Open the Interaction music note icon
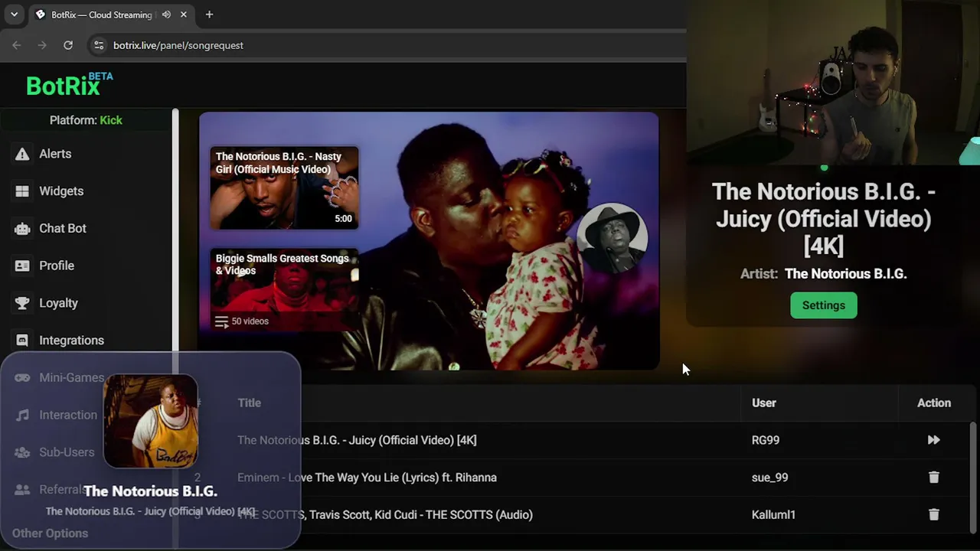 (22, 415)
